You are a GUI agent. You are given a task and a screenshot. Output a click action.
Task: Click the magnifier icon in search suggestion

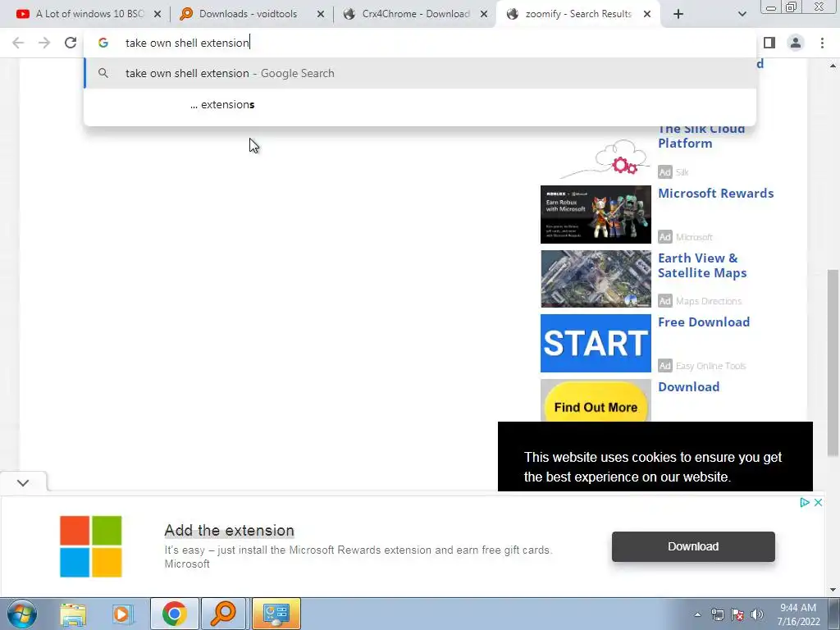[103, 73]
